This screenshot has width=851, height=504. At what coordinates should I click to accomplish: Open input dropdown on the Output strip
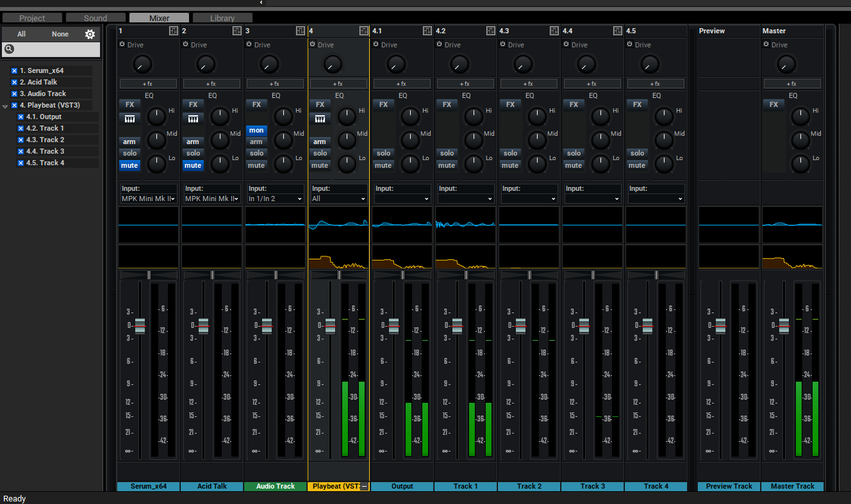coord(402,199)
